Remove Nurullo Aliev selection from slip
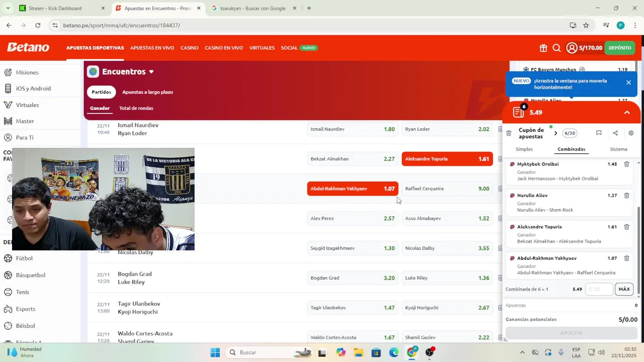644x362 pixels. click(x=626, y=196)
